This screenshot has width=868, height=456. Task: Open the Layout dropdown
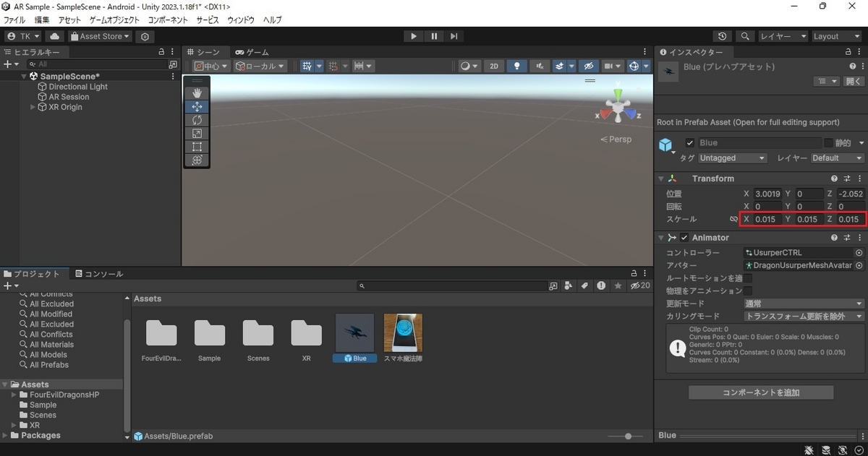[x=837, y=36]
